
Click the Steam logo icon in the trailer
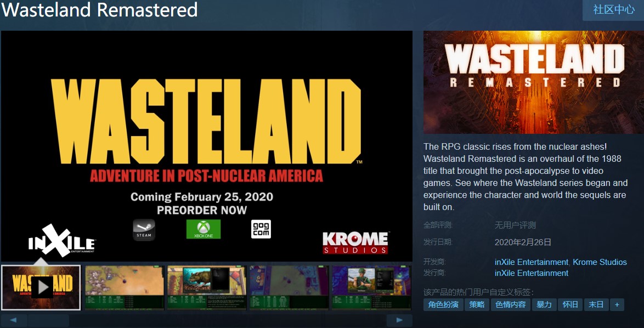pos(144,229)
